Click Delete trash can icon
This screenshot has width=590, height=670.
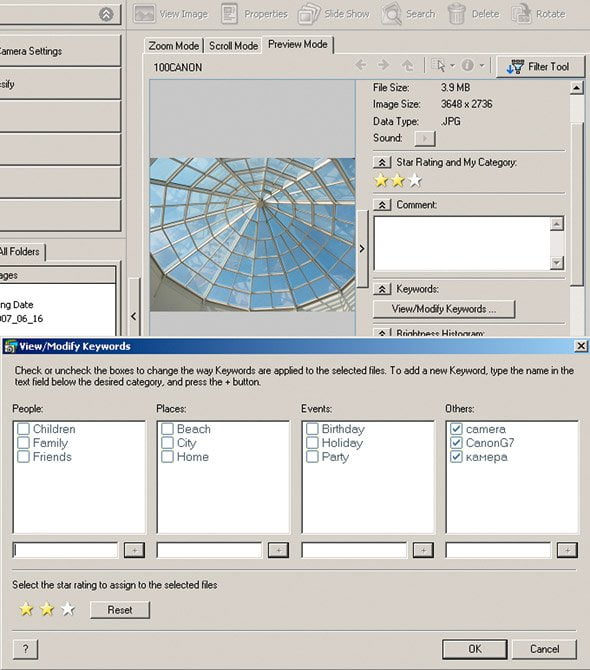[x=456, y=14]
